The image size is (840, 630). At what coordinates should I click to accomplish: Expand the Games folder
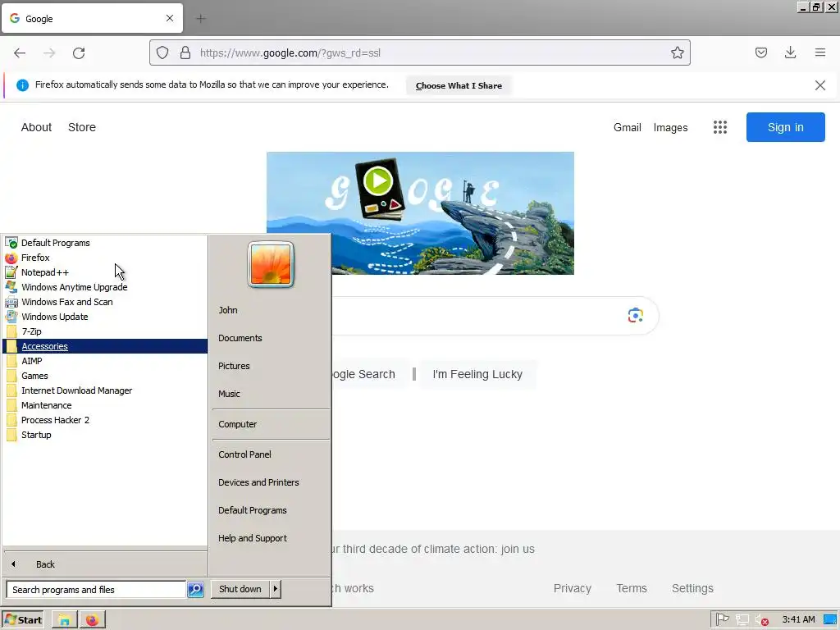pos(105,376)
